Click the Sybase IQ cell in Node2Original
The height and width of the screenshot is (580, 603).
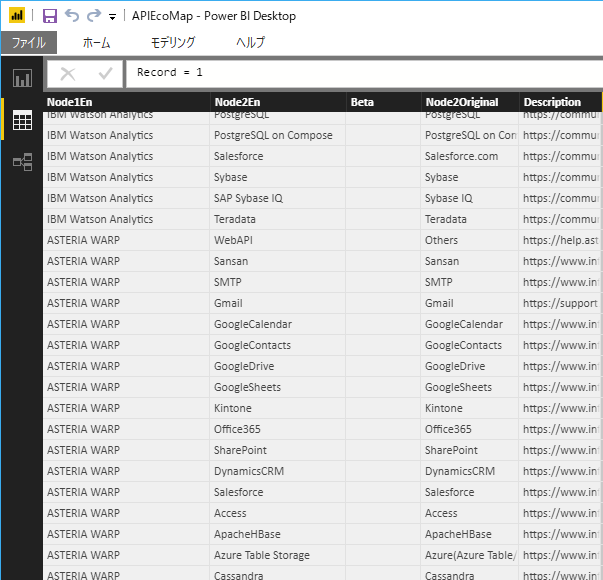[x=470, y=198]
